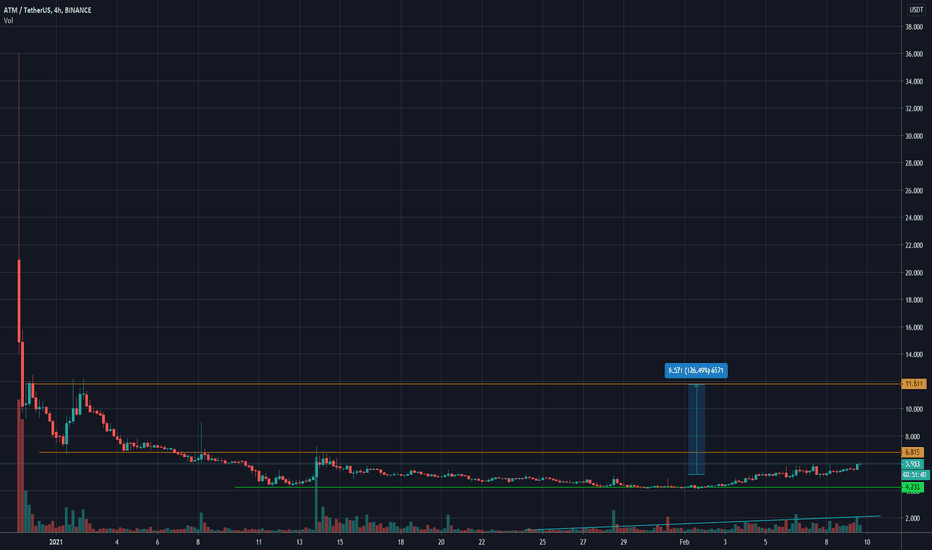Click the bar countdown timer tag
The width and height of the screenshot is (932, 550).
(915, 474)
